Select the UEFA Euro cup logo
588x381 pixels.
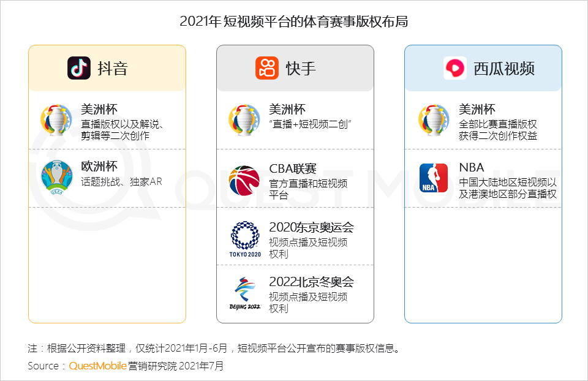tap(56, 177)
